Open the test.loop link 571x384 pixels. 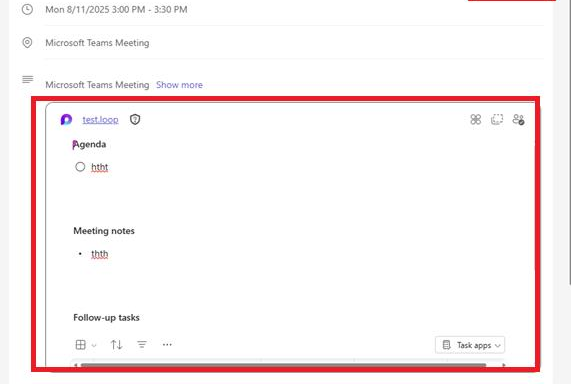pos(100,119)
